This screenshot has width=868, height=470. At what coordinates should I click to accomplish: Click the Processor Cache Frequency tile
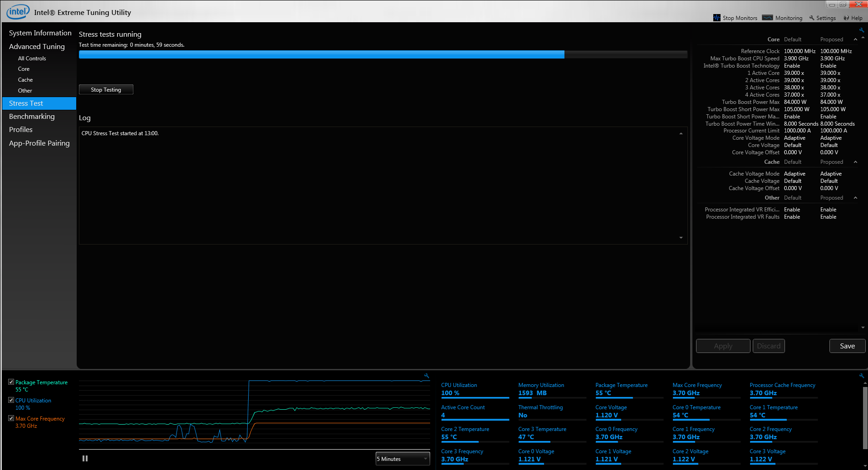pyautogui.click(x=784, y=390)
